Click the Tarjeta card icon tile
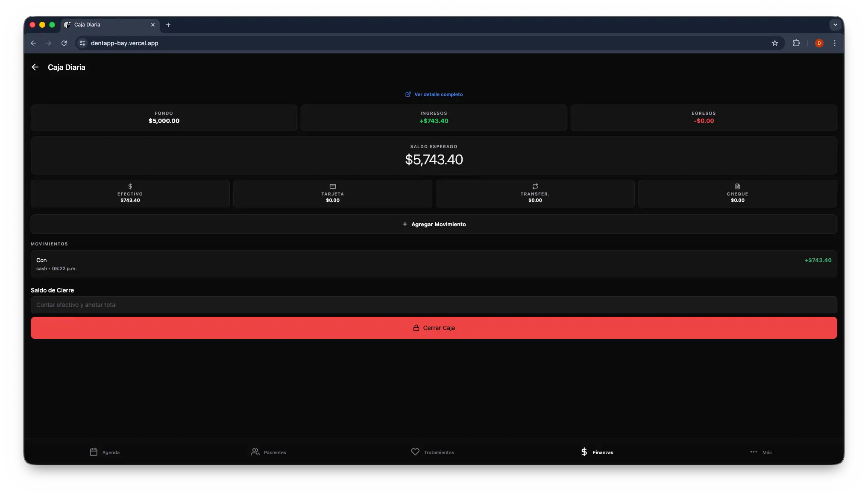 tap(332, 193)
